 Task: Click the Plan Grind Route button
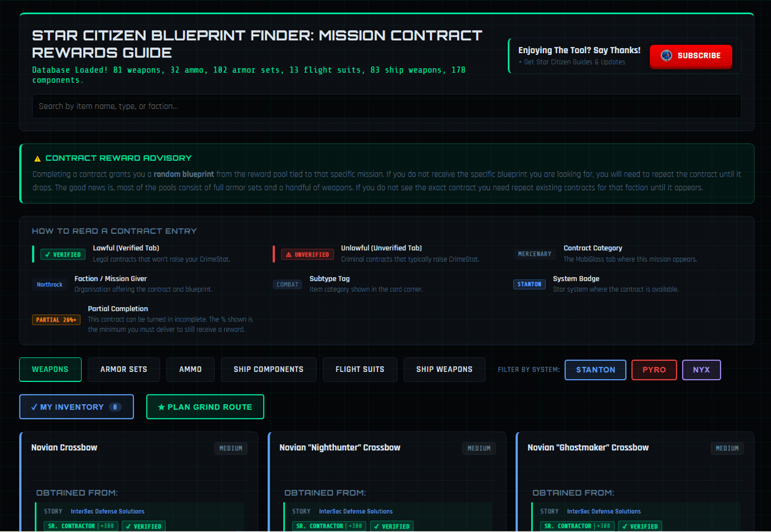(x=205, y=407)
